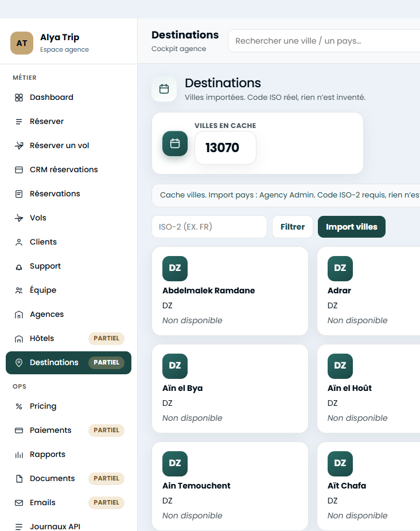Click the Documents file icon
Screen dimensions: 420x531
19,479
